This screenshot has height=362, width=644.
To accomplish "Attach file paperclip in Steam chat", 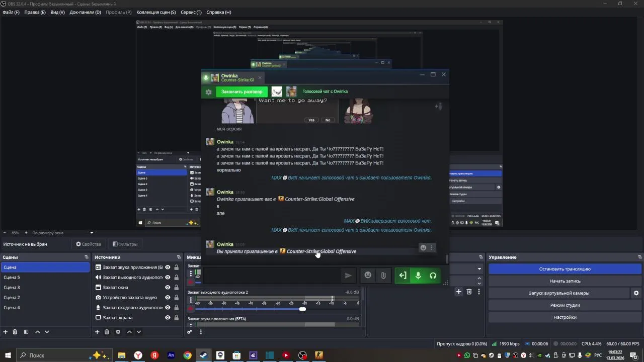I will coord(383,276).
